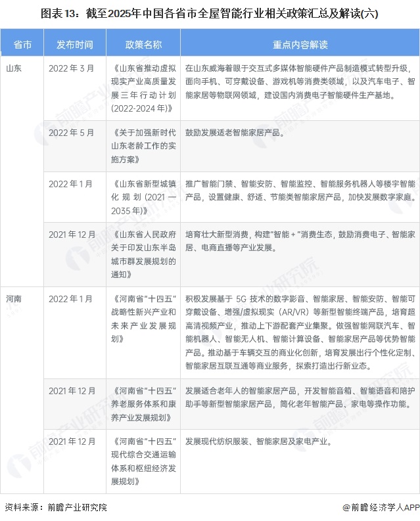Open 河南省现代综合交通运输体系 policy name

143,461
